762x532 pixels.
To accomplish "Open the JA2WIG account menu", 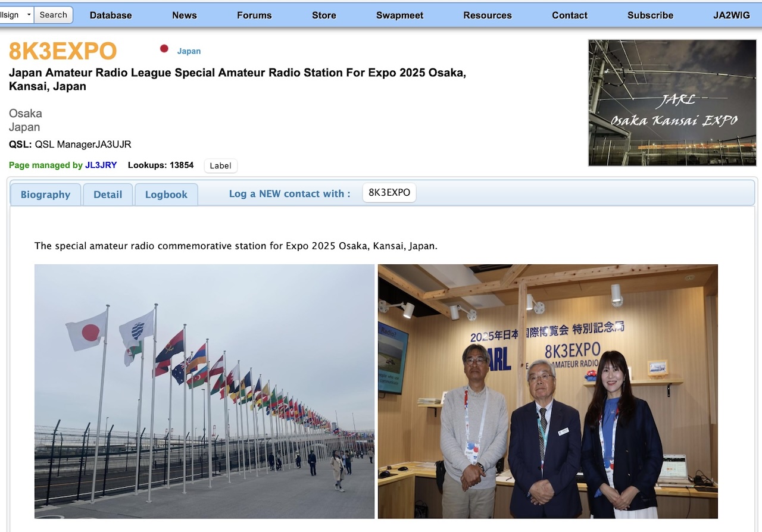I will point(732,15).
